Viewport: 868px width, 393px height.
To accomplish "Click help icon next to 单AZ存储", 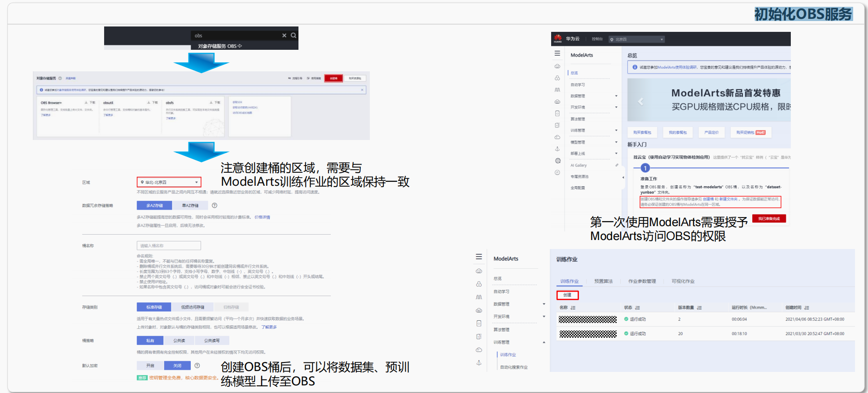I will pos(215,205).
